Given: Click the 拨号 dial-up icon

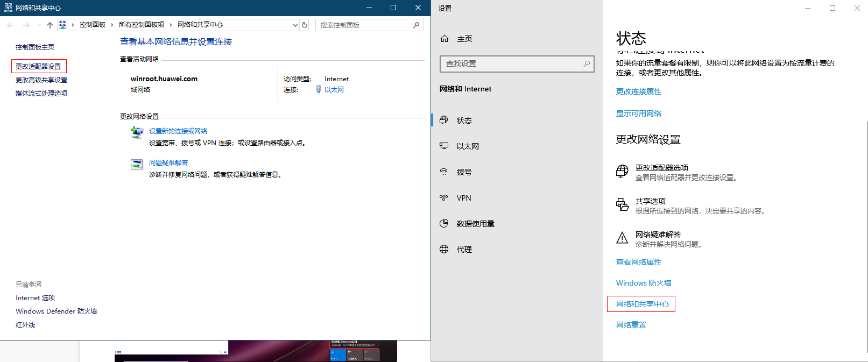Looking at the screenshot, I should 444,172.
